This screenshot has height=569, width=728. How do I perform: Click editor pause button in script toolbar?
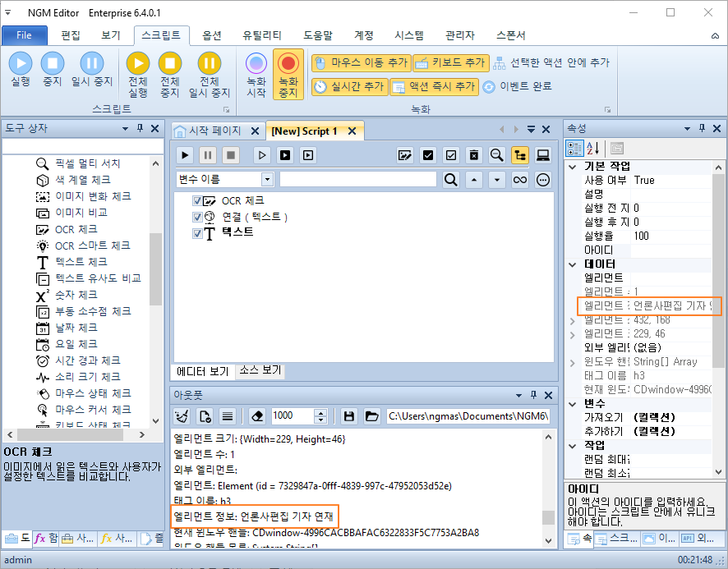click(208, 155)
